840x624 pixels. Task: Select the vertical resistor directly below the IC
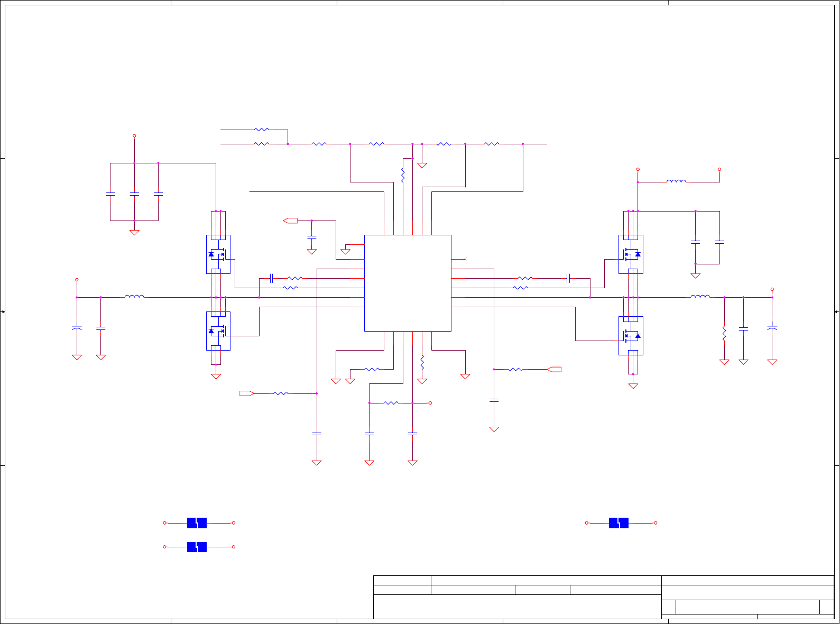click(x=422, y=362)
